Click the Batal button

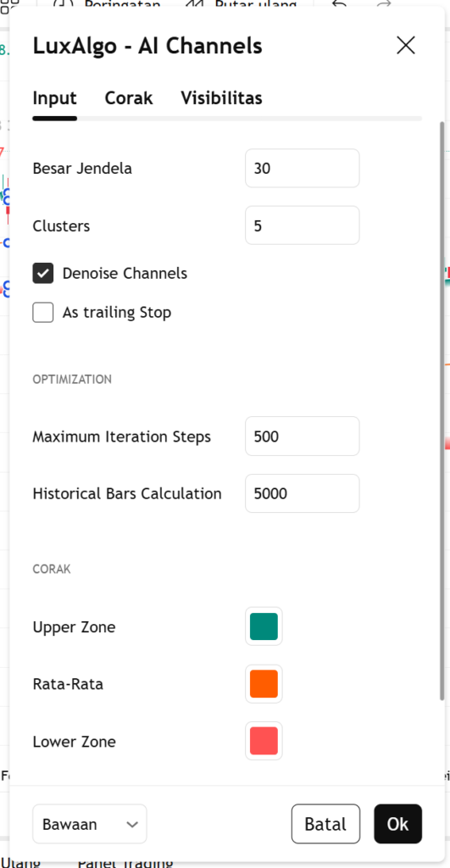point(326,824)
